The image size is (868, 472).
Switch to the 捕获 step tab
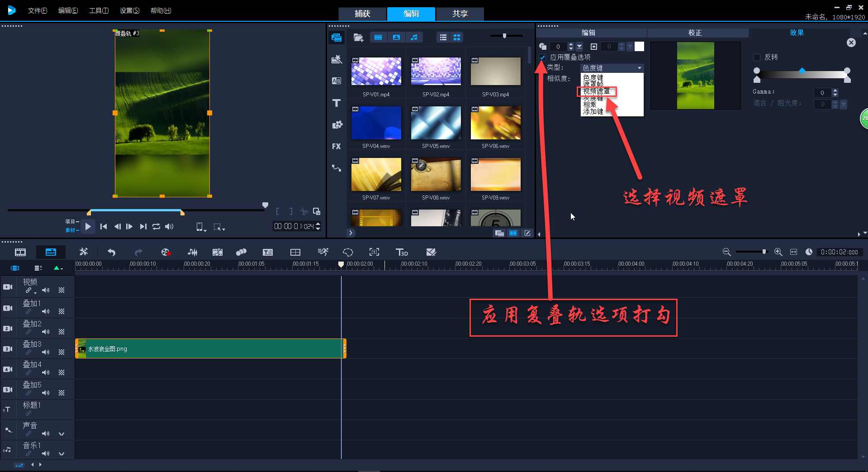pyautogui.click(x=362, y=14)
